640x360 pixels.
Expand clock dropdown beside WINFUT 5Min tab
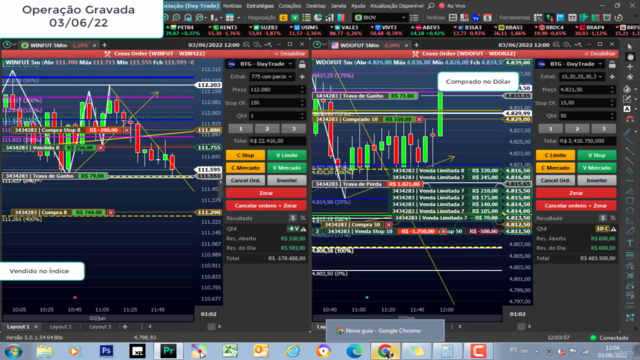[14, 45]
